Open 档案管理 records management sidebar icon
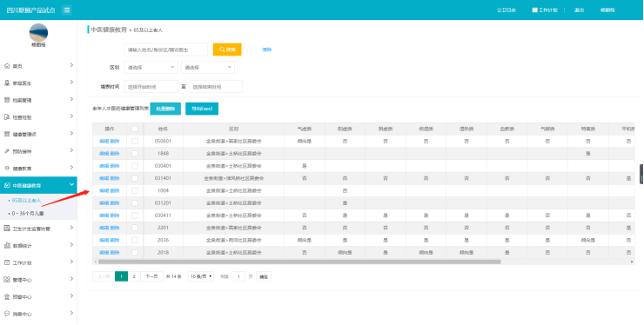The image size is (644, 325). [x=7, y=100]
